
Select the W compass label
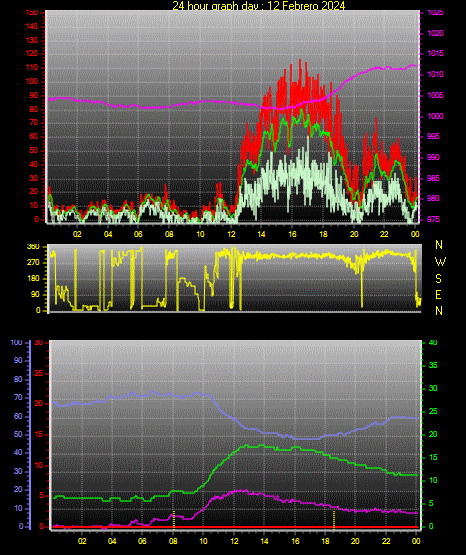point(440,262)
